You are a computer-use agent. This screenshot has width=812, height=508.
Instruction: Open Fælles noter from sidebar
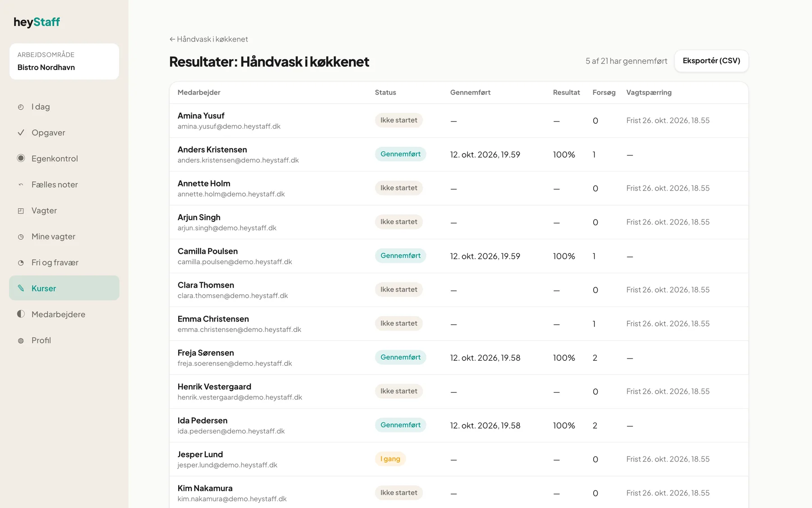point(64,185)
